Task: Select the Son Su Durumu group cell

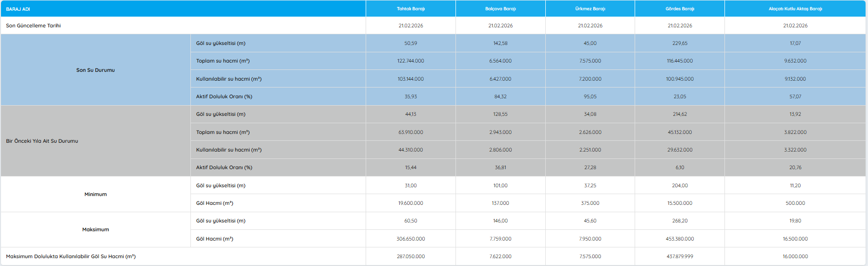Action: click(x=95, y=70)
